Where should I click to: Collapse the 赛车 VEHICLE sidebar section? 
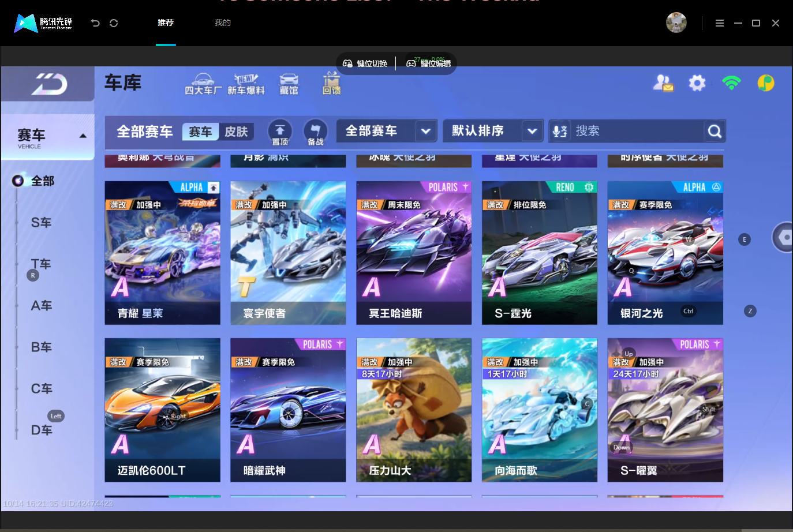(x=48, y=137)
